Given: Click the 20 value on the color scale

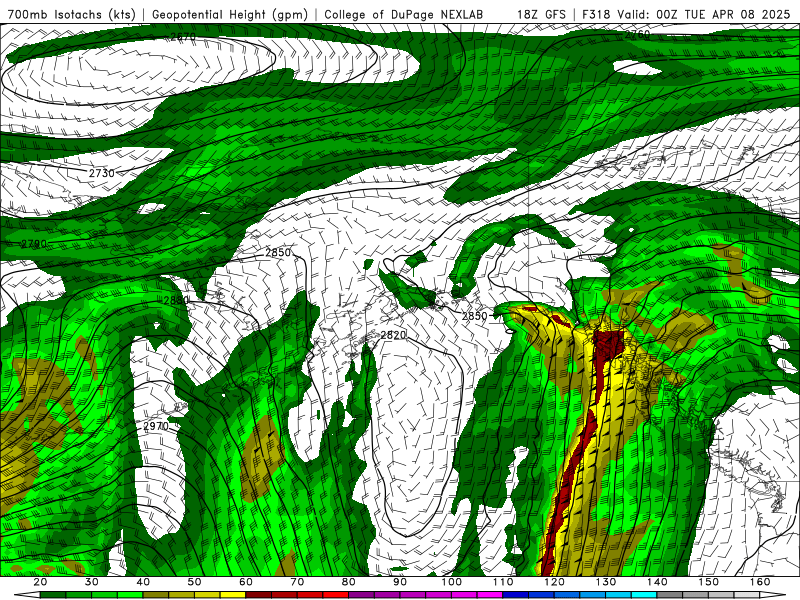Looking at the screenshot, I should click(40, 582).
